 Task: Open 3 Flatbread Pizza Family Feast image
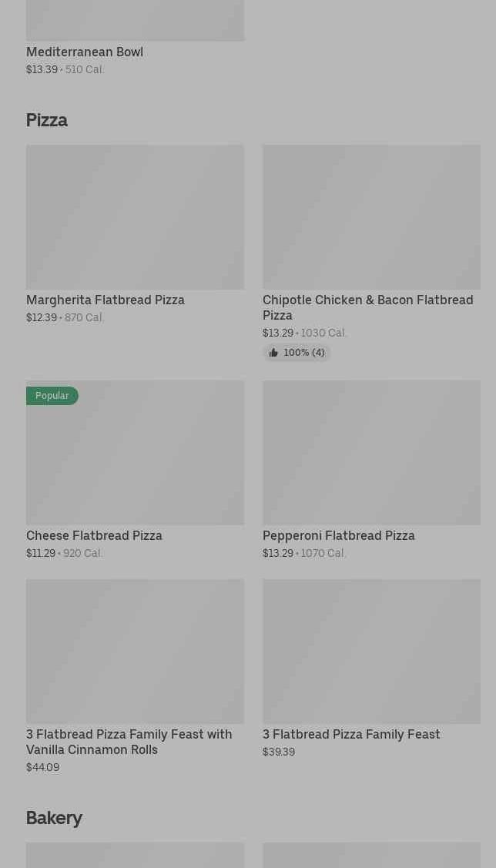coord(371,652)
